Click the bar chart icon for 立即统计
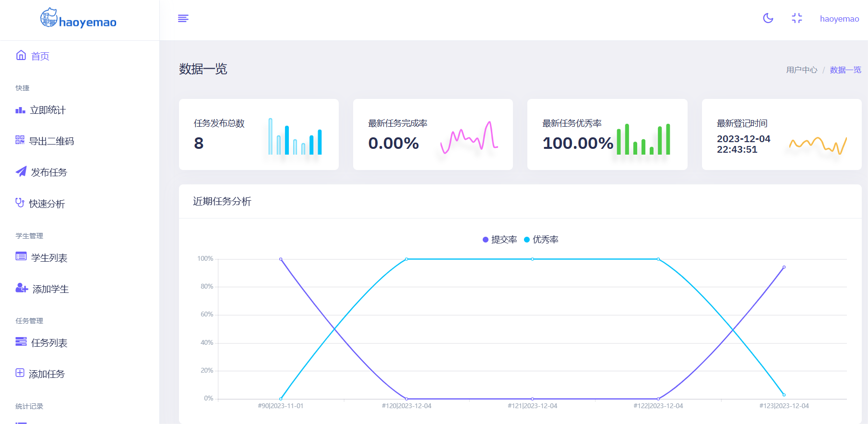The width and height of the screenshot is (868, 424). pyautogui.click(x=20, y=110)
